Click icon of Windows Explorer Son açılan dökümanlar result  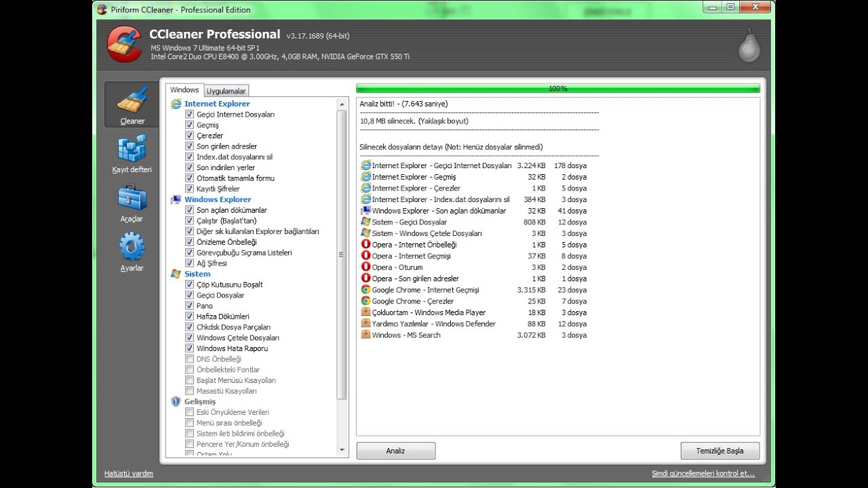[366, 211]
